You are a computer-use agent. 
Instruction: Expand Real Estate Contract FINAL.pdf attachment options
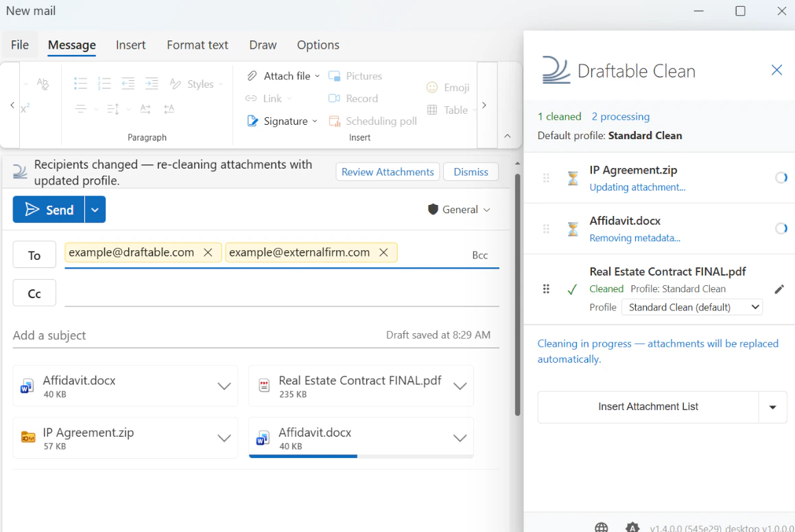(460, 386)
